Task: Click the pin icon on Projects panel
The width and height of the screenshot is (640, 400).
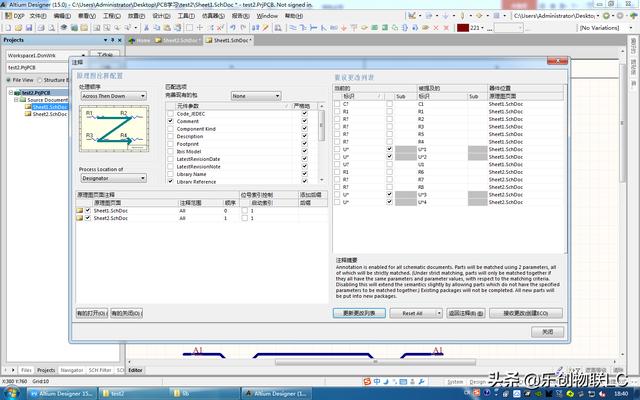Action: click(x=113, y=40)
